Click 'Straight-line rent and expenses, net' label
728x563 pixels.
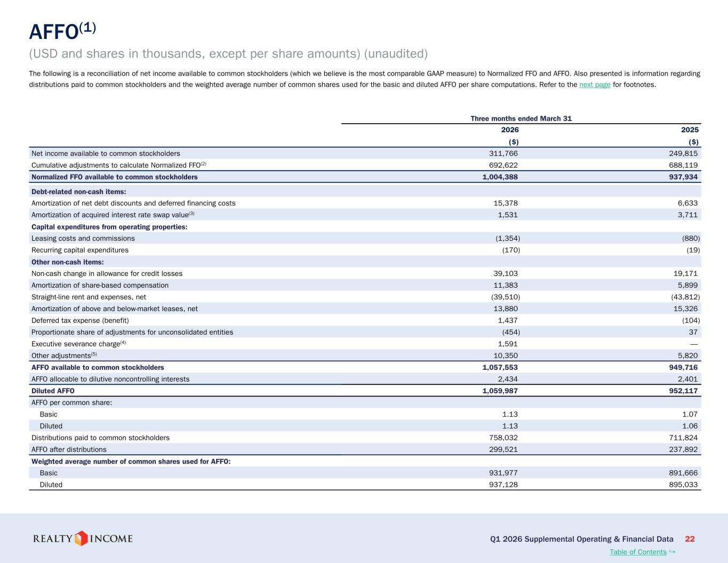point(89,297)
